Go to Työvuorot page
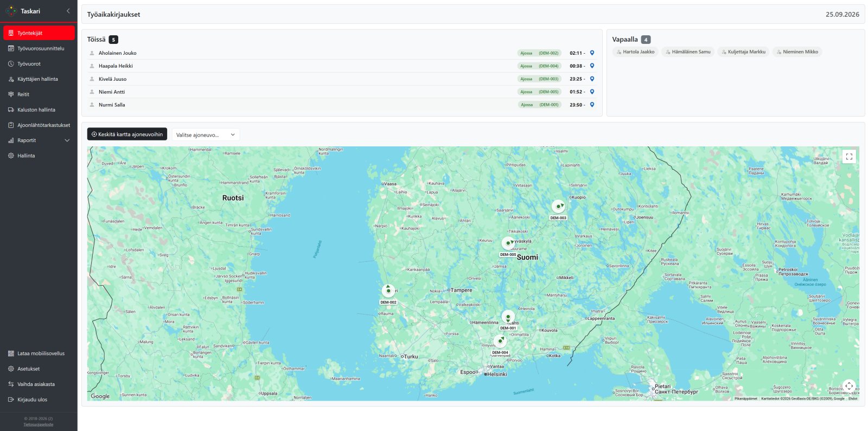 coord(39,64)
